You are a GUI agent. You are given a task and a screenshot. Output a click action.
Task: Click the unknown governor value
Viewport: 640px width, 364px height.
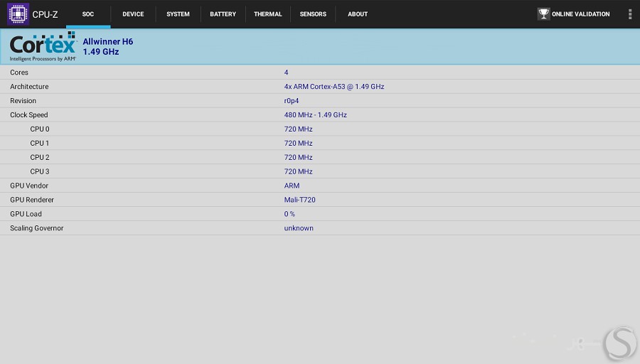coord(299,228)
